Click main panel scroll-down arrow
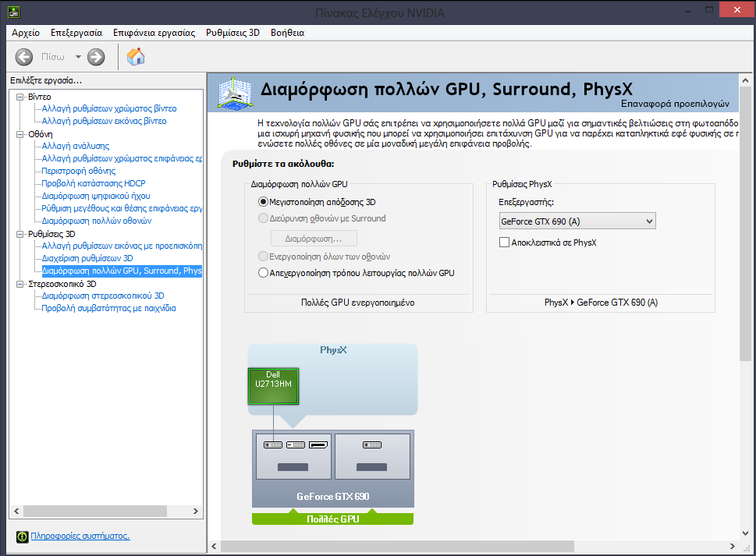This screenshot has width=756, height=556. pos(745,533)
